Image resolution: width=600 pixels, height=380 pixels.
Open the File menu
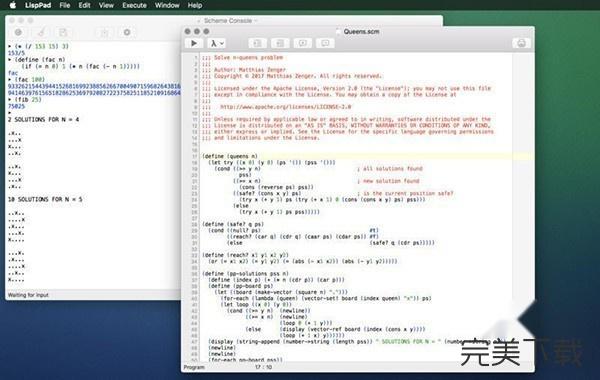(65, 5)
